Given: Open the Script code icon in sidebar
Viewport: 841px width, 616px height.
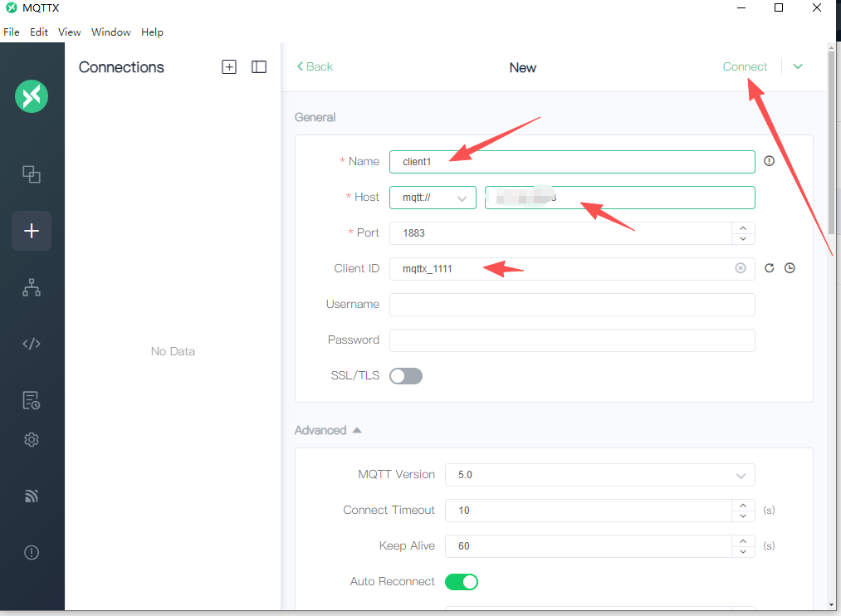Looking at the screenshot, I should [x=32, y=344].
